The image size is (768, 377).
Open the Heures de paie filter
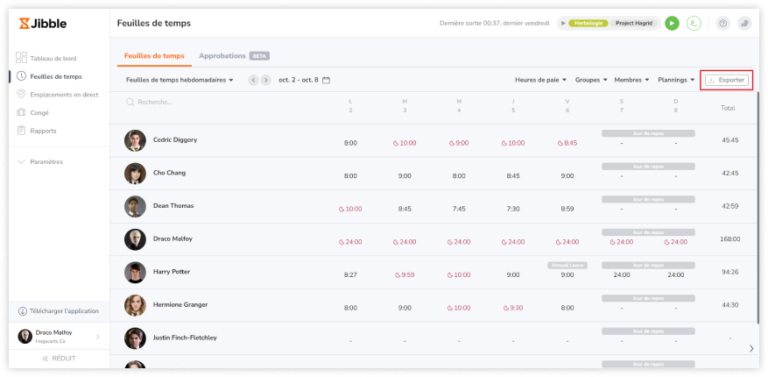pos(541,80)
